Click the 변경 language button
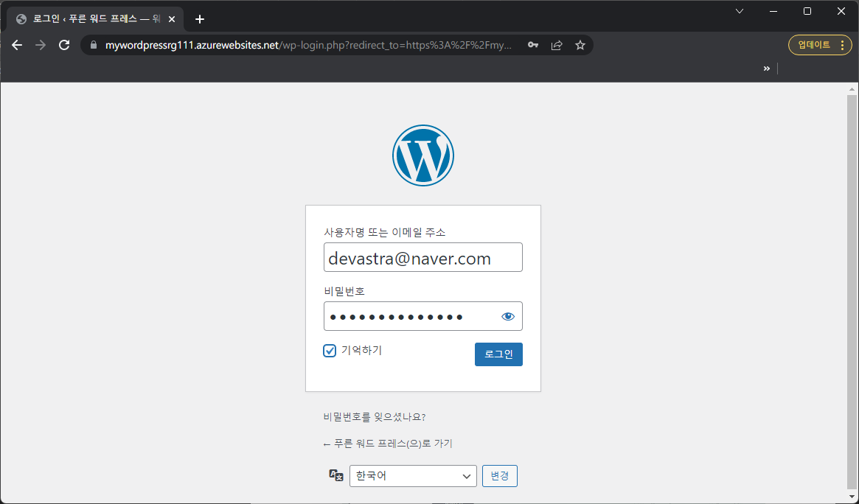 click(500, 476)
